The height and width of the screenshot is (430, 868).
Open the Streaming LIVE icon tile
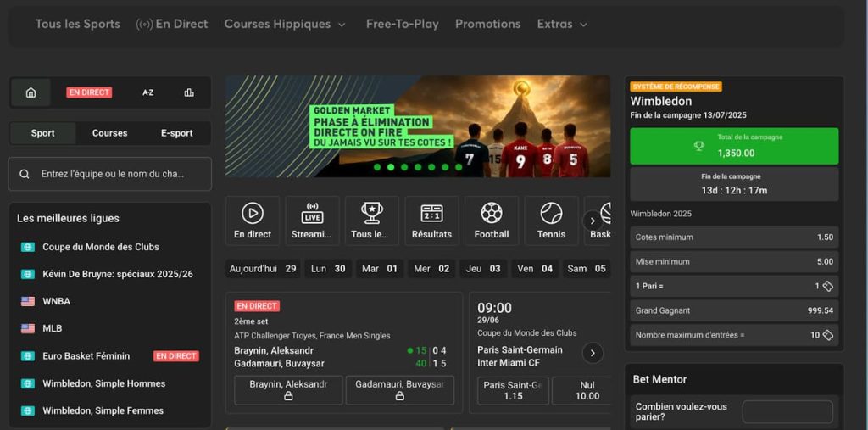pos(312,221)
